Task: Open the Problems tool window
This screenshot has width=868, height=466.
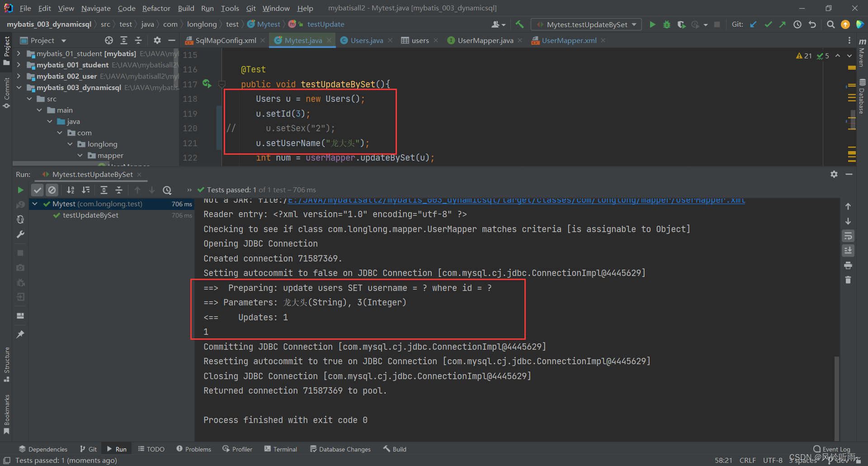Action: (193, 449)
